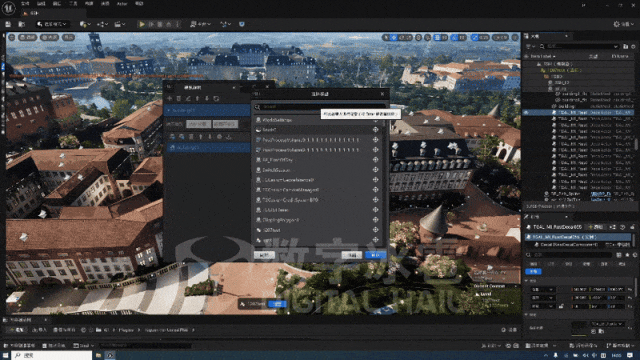Open cinematics dropdown in main toolbar

[x=120, y=24]
